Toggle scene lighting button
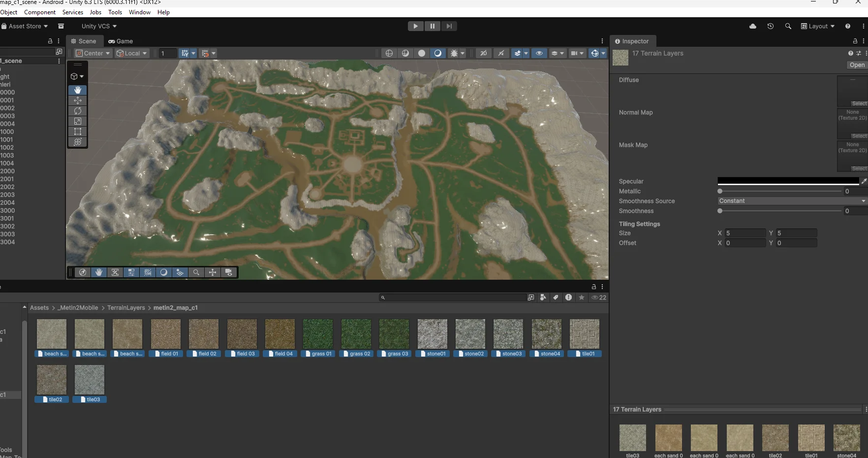This screenshot has width=868, height=458. [501, 53]
